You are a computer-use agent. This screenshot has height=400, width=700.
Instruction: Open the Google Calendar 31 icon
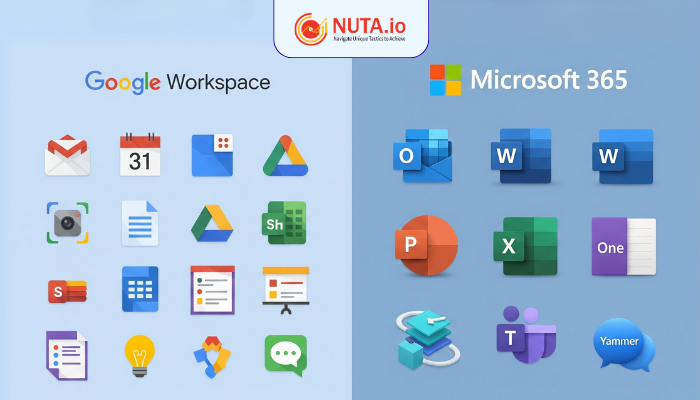(x=140, y=154)
